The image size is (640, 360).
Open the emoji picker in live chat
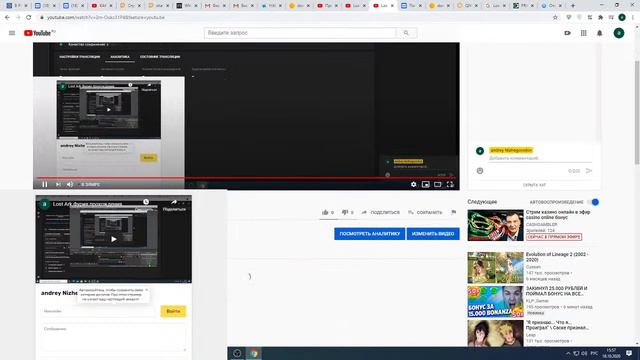480,171
